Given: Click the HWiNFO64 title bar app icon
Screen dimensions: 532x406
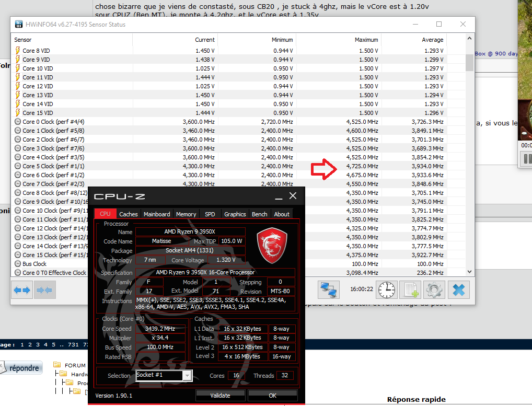Looking at the screenshot, I should click(x=19, y=24).
